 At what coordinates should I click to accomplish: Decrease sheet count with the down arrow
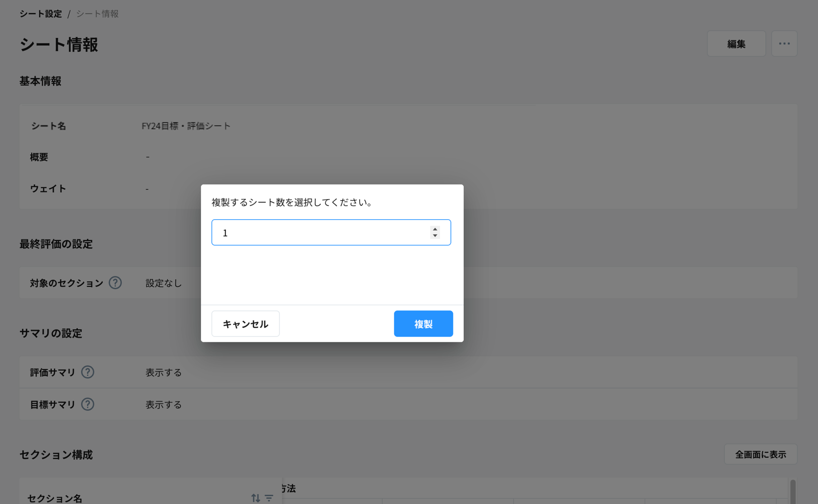click(435, 236)
